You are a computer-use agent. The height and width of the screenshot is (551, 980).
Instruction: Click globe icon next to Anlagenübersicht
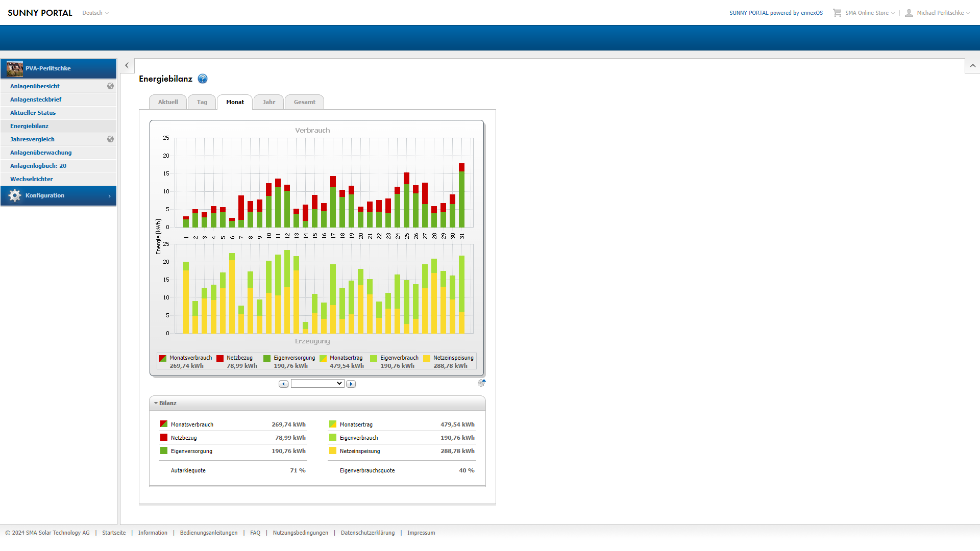(x=110, y=86)
